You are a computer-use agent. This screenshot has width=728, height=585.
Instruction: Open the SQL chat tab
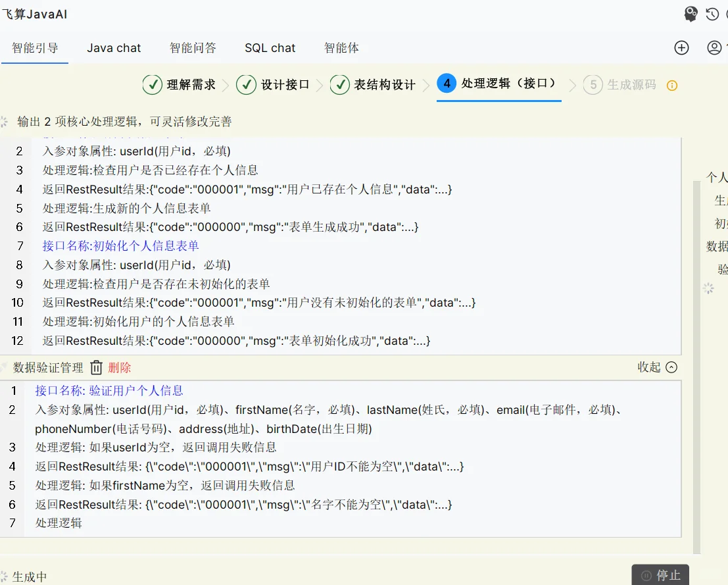click(x=270, y=47)
